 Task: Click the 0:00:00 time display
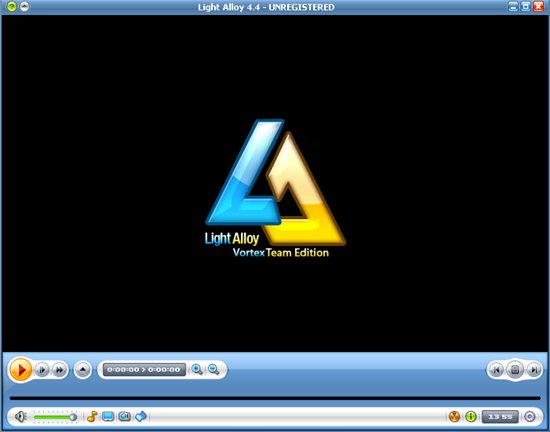(x=144, y=370)
